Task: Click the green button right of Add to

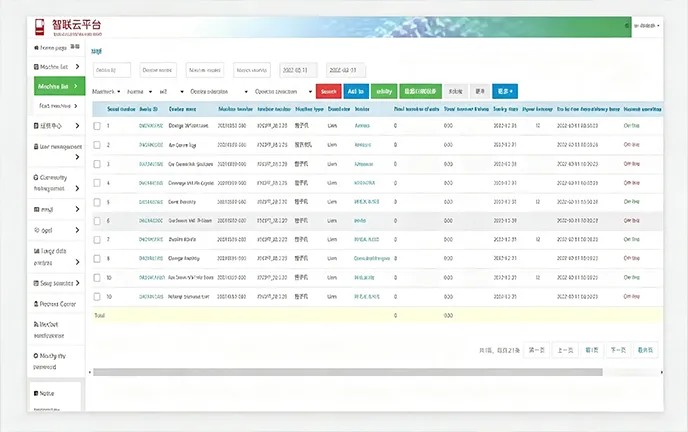Action: 384,91
